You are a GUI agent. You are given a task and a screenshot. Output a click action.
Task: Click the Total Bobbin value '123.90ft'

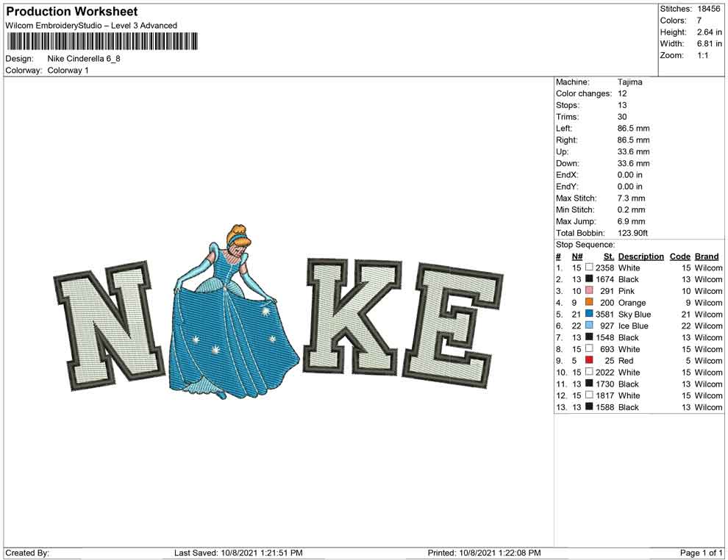(x=632, y=233)
